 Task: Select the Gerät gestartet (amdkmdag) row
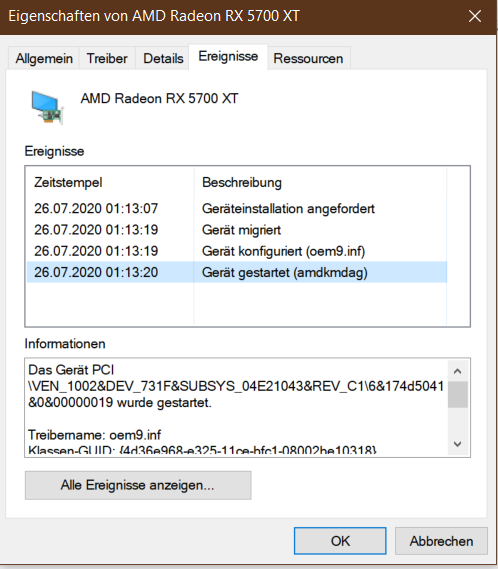click(x=237, y=272)
